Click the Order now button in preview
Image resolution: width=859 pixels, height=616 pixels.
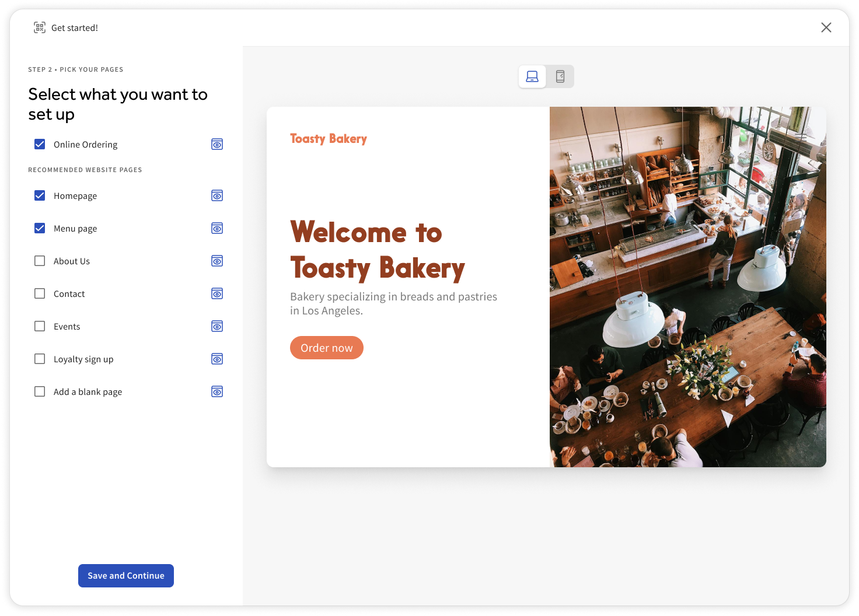(x=327, y=348)
